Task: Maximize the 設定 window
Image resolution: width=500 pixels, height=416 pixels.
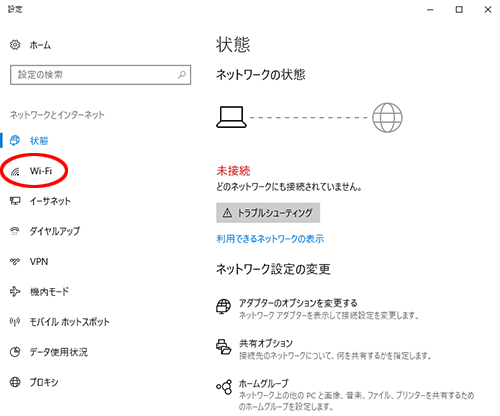Action: (459, 10)
